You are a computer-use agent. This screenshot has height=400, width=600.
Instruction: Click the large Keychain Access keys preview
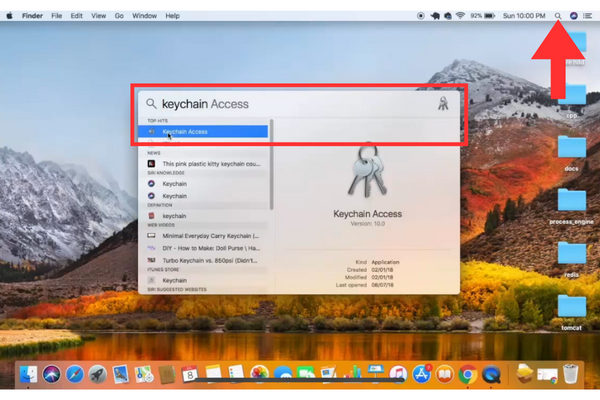tap(367, 171)
